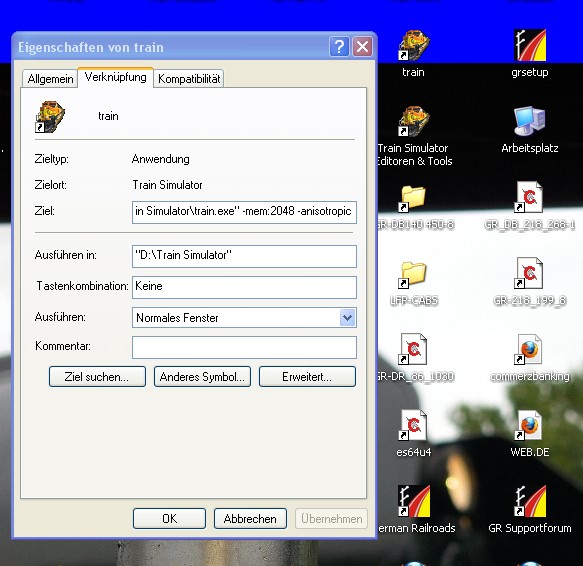Click the Zieltyp value Anwendung
The image size is (583, 566).
pos(161,159)
